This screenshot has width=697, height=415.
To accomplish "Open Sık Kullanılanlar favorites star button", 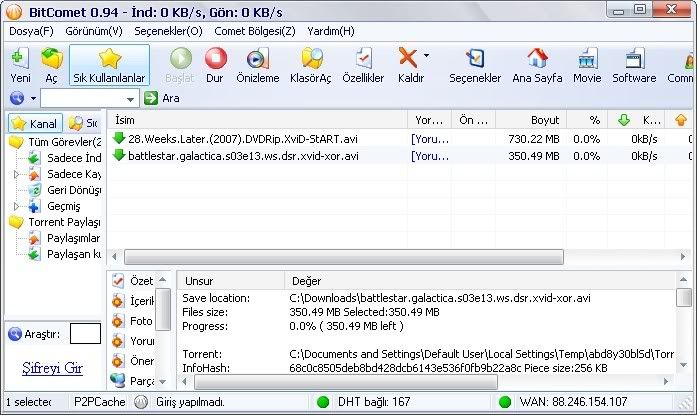I will coord(109,65).
